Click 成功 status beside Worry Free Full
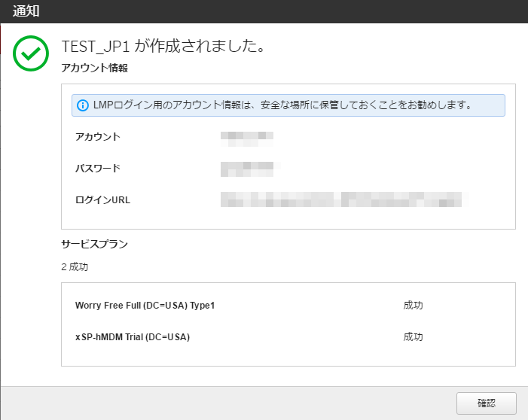 [413, 306]
